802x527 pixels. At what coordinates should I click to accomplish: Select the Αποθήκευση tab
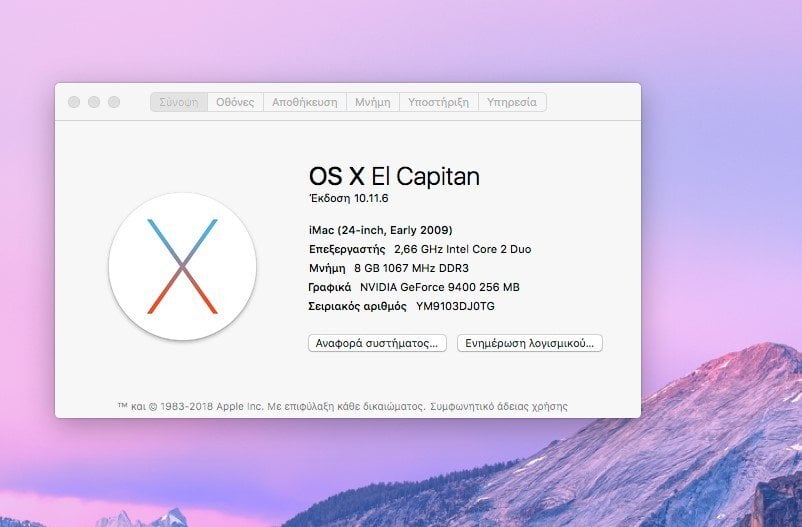pos(304,102)
